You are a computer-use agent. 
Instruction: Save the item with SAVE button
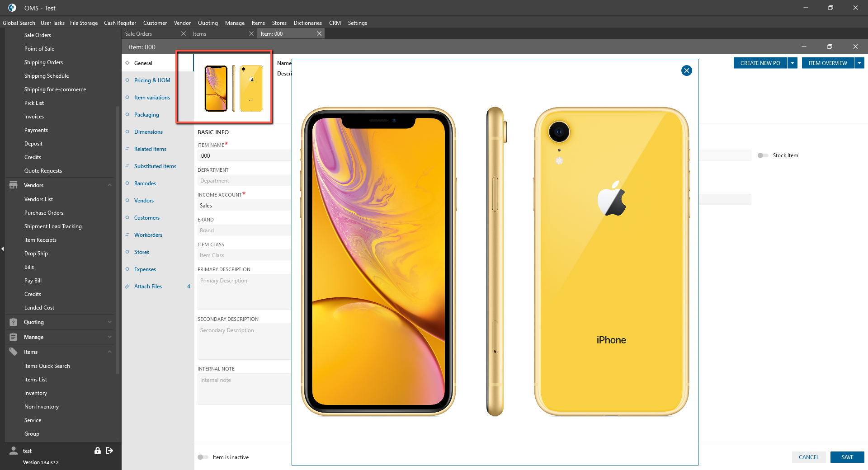[847, 457]
